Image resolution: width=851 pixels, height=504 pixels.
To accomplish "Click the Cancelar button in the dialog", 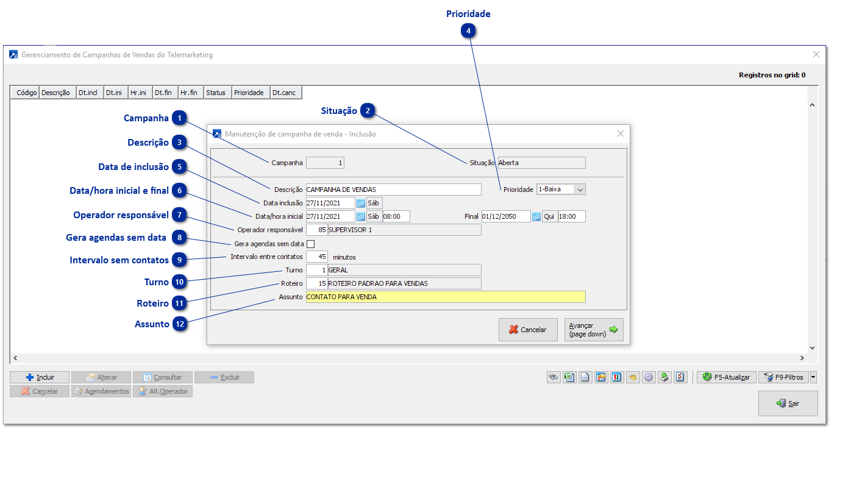I will [528, 330].
